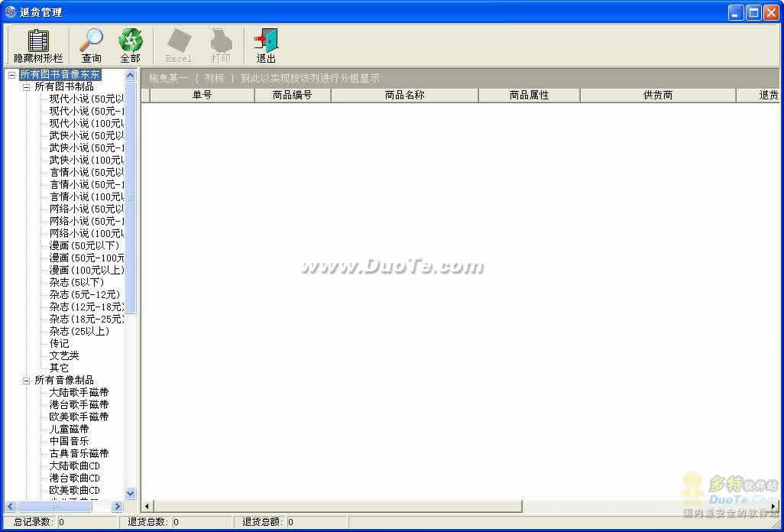Select 漫画(50元以下) tree item
The image size is (784, 532).
click(x=84, y=245)
